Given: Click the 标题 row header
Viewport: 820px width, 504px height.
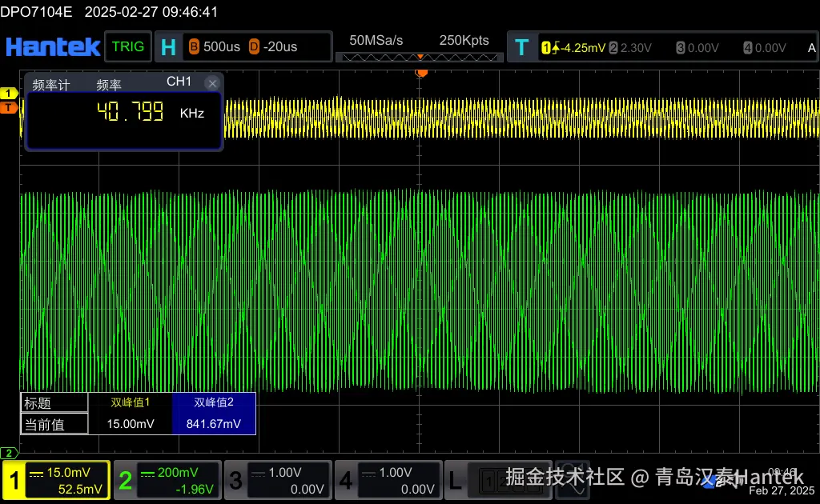Looking at the screenshot, I should pyautogui.click(x=54, y=402).
